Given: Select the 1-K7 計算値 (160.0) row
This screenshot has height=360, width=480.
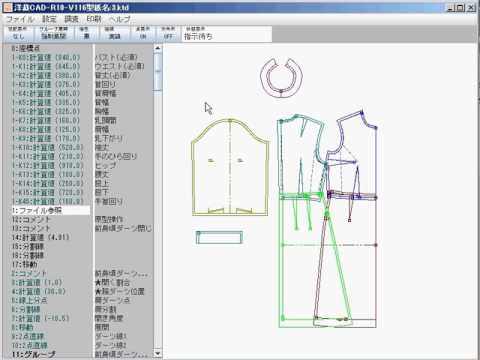Looking at the screenshot, I should click(x=46, y=121).
